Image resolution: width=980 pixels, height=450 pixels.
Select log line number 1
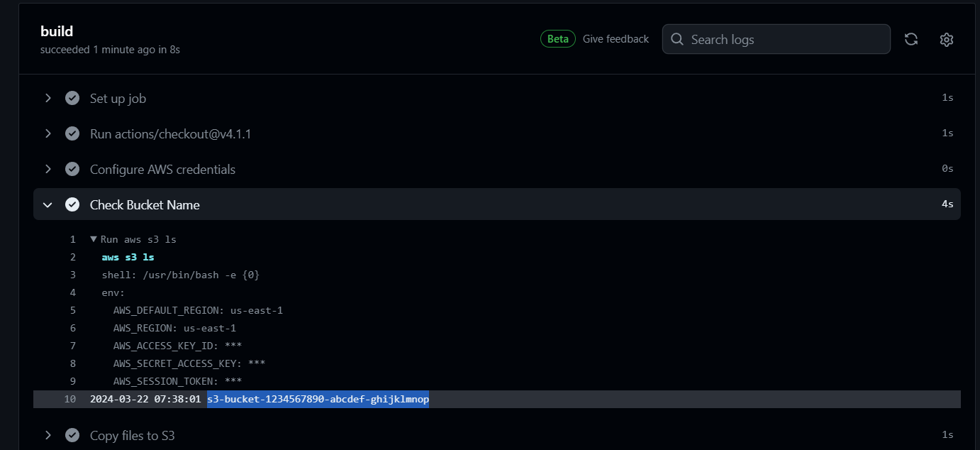(72, 240)
